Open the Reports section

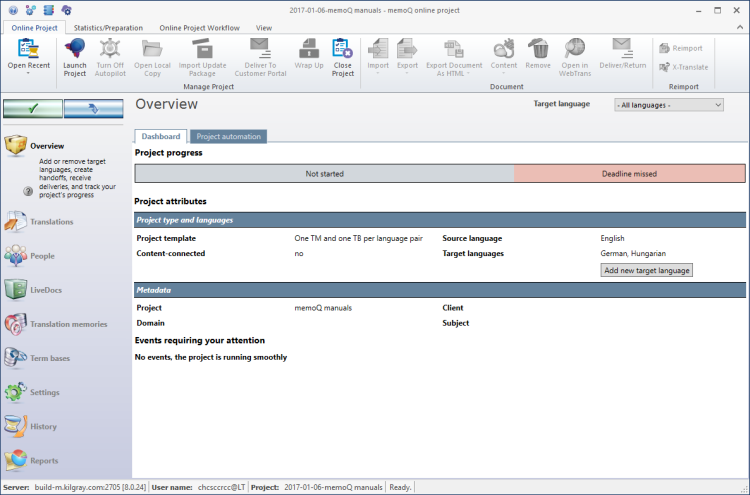click(44, 461)
